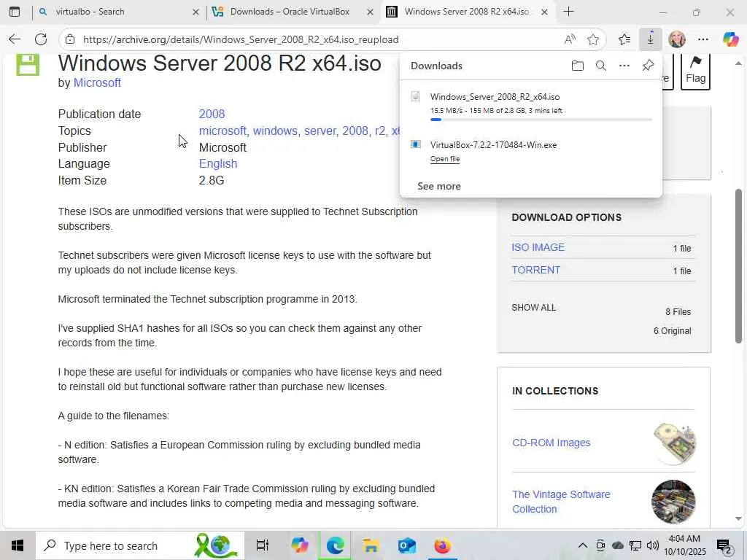Click Open file under VirtualBox installer
This screenshot has height=560, width=747.
pos(445,159)
